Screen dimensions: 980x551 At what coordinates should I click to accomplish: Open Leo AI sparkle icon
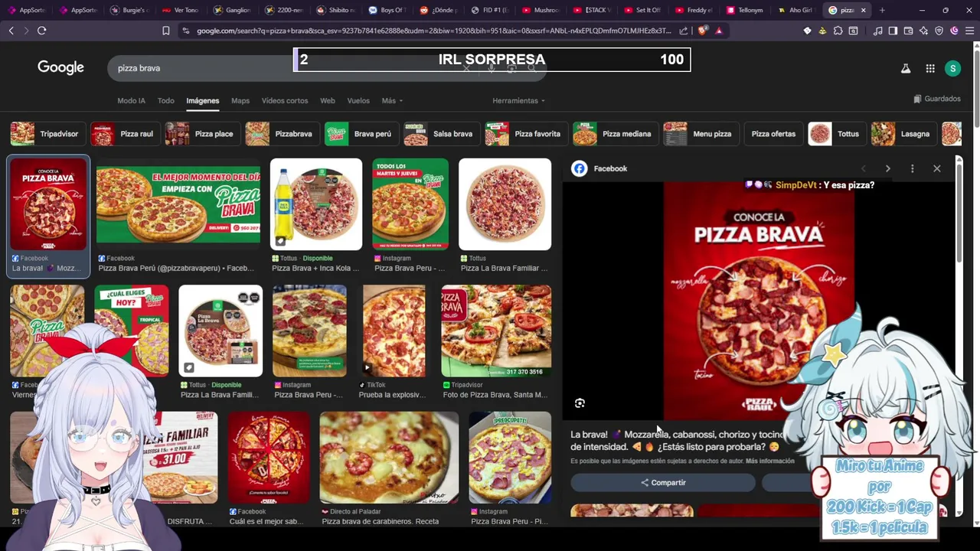point(923,31)
